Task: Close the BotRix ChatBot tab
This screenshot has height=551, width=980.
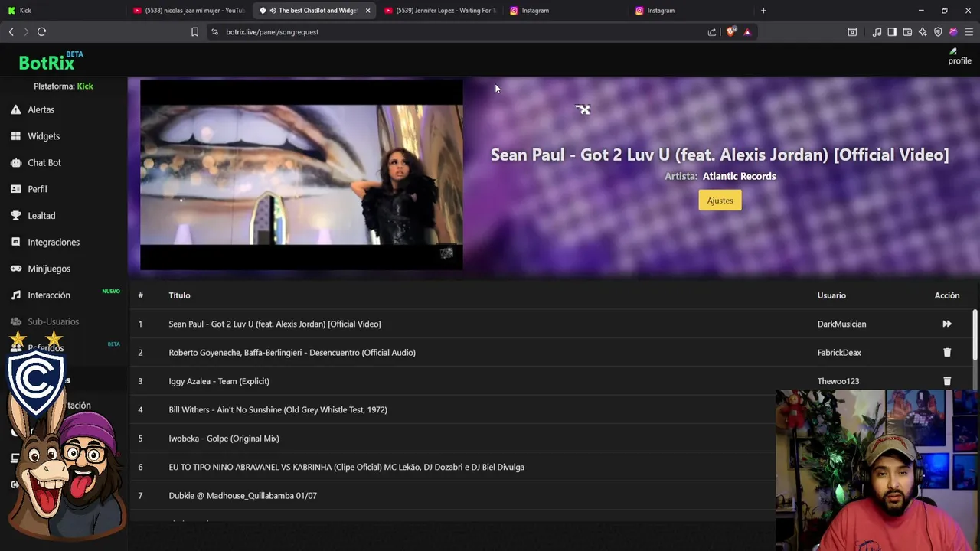Action: 368,11
